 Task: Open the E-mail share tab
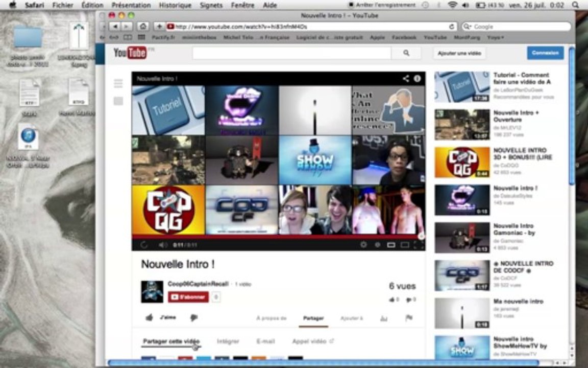[265, 341]
